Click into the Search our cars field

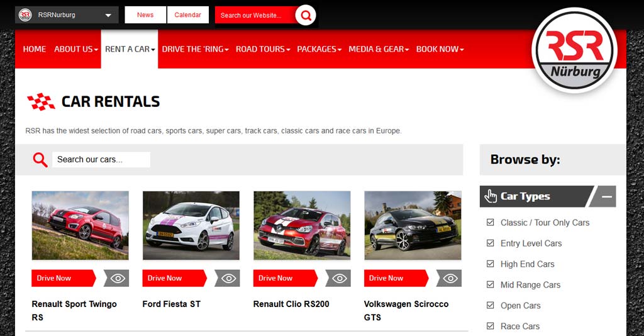pyautogui.click(x=101, y=159)
